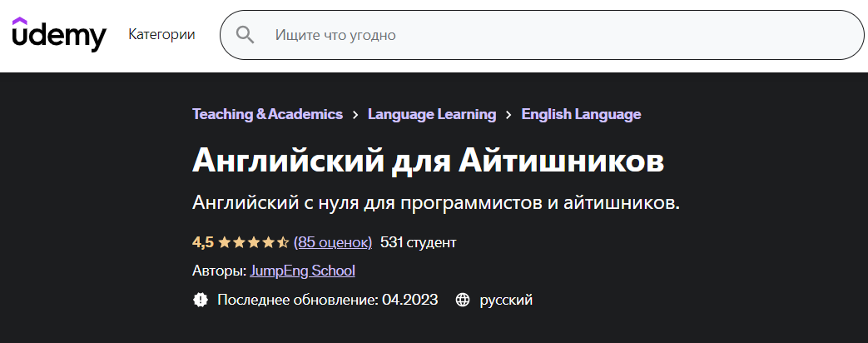Click 'Последнее обновление: 04.2023' text
868x343 pixels.
coord(327,300)
